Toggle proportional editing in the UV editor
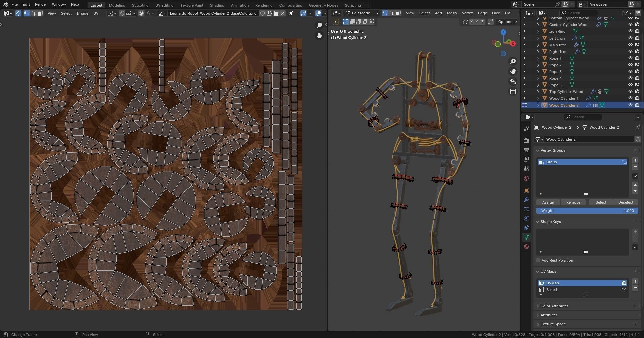 (x=141, y=13)
